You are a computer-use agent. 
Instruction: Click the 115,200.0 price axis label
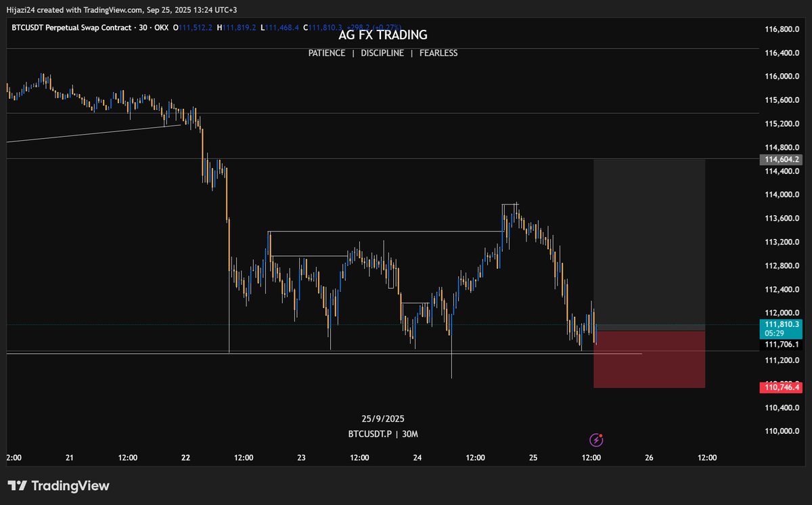[782, 124]
